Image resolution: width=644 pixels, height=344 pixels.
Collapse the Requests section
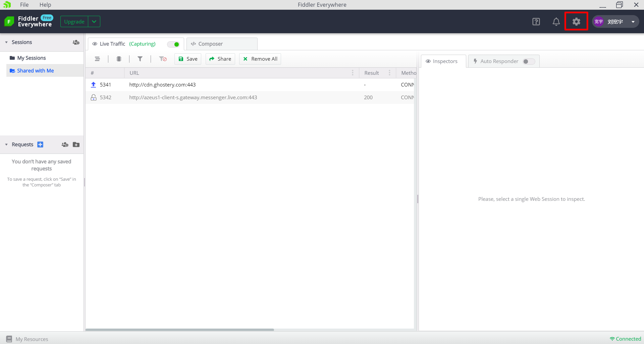[6, 145]
